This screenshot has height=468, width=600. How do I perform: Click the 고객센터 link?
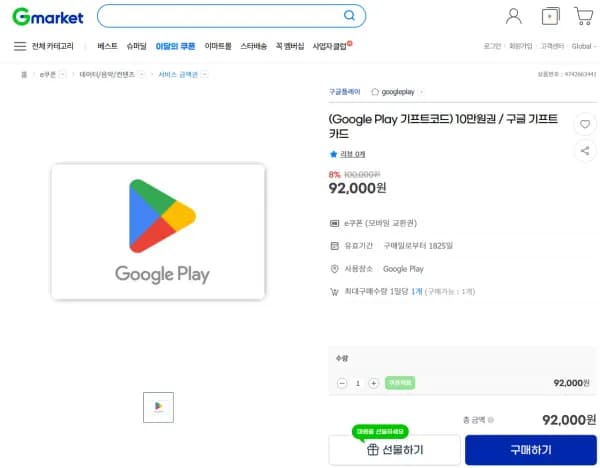(x=552, y=46)
